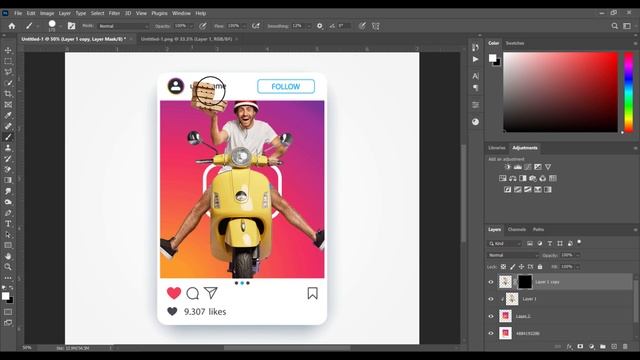This screenshot has height=360, width=640.
Task: Toggle visibility of Layer 1
Action: pos(491,299)
